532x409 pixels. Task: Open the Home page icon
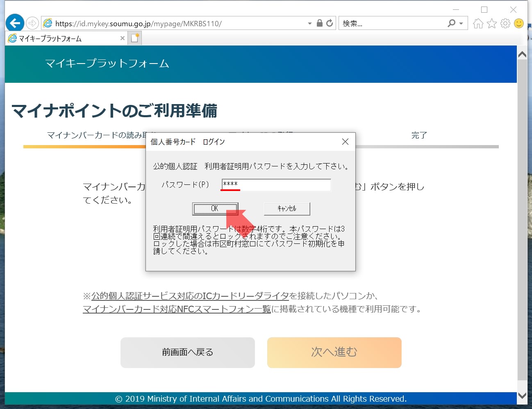(x=478, y=23)
